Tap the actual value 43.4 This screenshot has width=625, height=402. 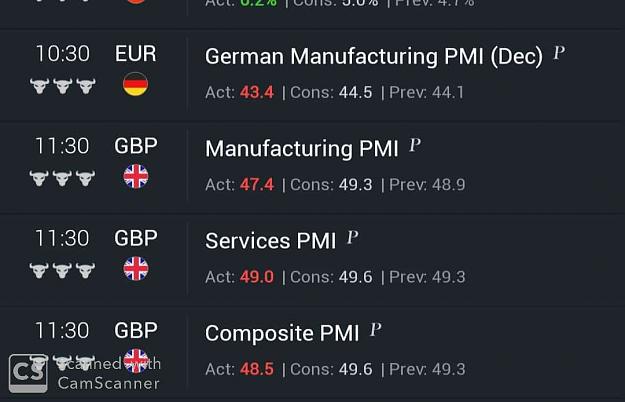(257, 92)
